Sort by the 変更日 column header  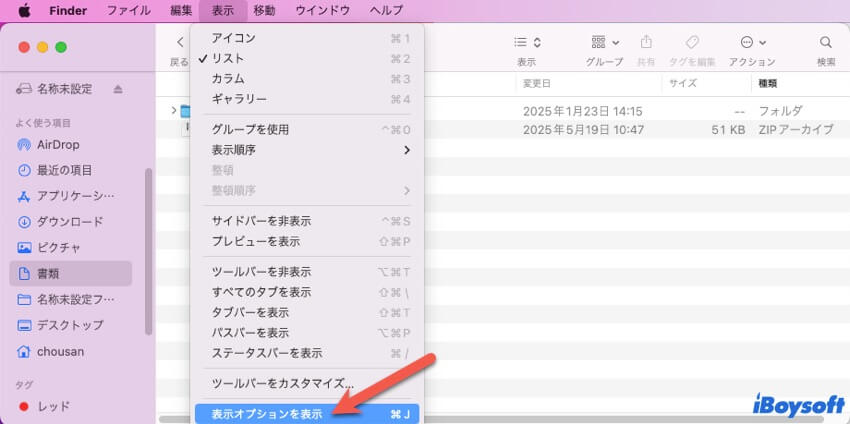tap(537, 83)
